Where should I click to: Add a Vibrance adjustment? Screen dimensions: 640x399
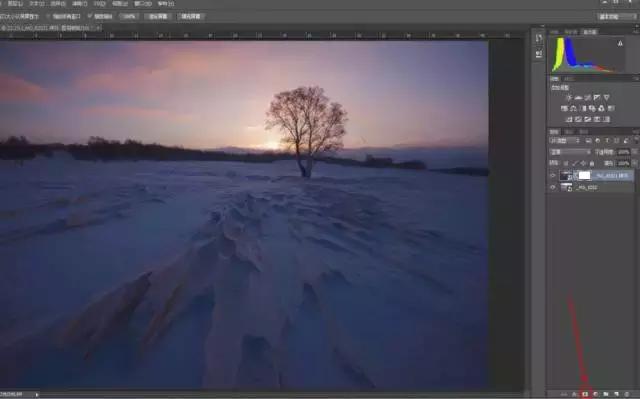click(607, 98)
